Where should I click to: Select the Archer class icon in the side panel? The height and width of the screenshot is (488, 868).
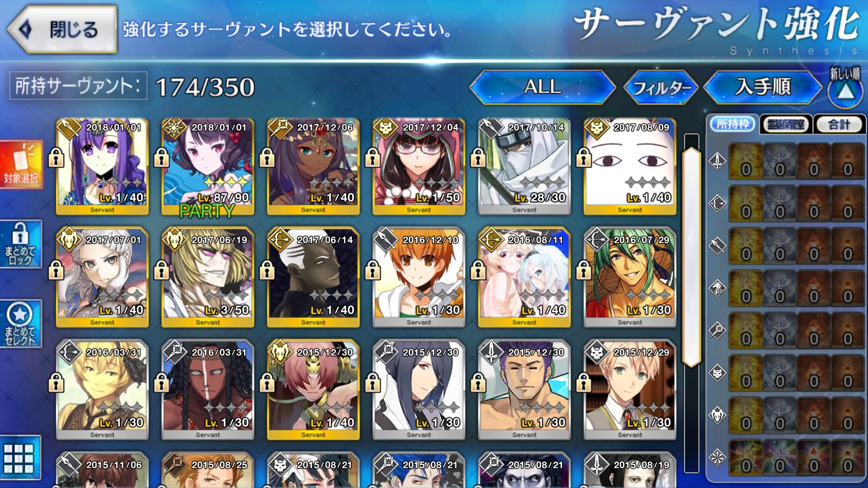click(717, 203)
